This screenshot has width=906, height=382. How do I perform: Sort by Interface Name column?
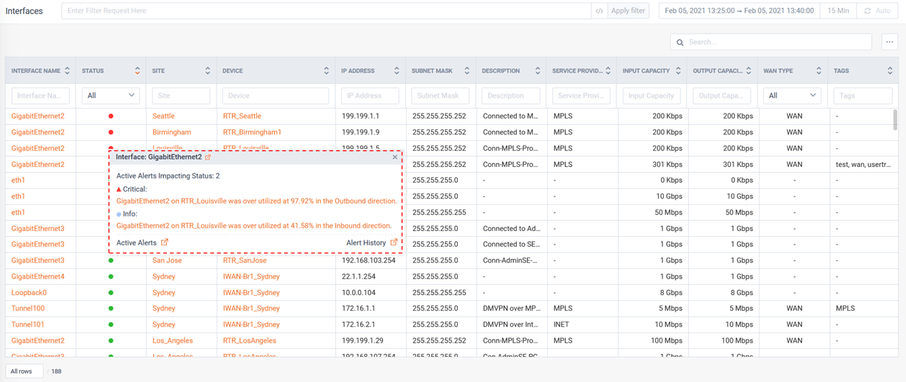point(67,71)
